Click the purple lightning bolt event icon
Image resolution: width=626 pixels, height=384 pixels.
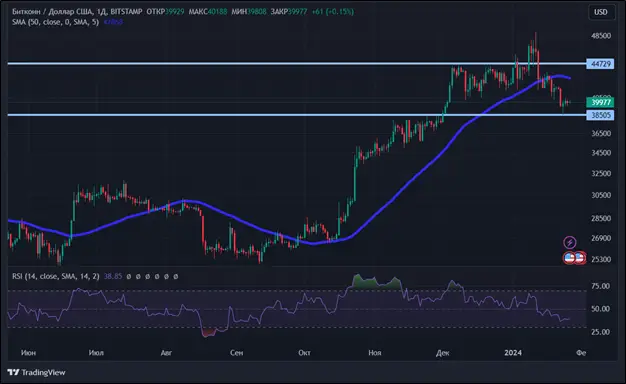tap(570, 242)
